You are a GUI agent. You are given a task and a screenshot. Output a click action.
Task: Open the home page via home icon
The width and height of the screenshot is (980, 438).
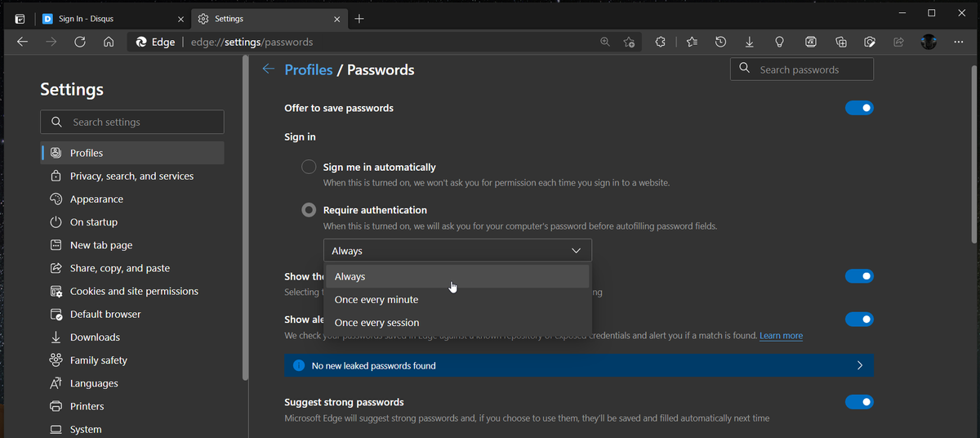(x=108, y=42)
